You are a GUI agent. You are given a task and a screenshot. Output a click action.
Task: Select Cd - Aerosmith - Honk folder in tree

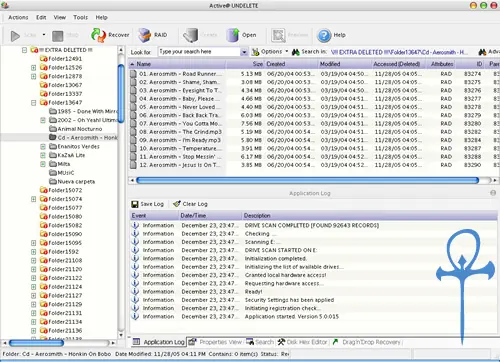coord(83,137)
